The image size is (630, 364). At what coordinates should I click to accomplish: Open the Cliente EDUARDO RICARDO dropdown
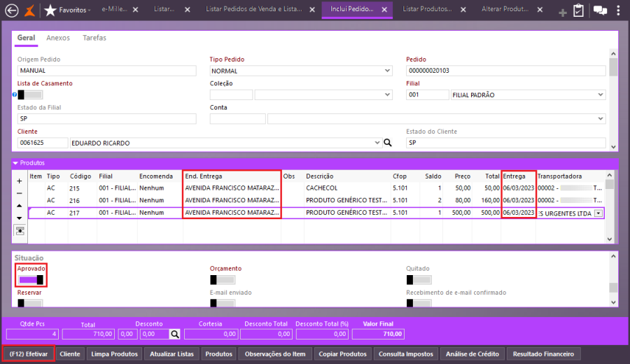(x=377, y=143)
